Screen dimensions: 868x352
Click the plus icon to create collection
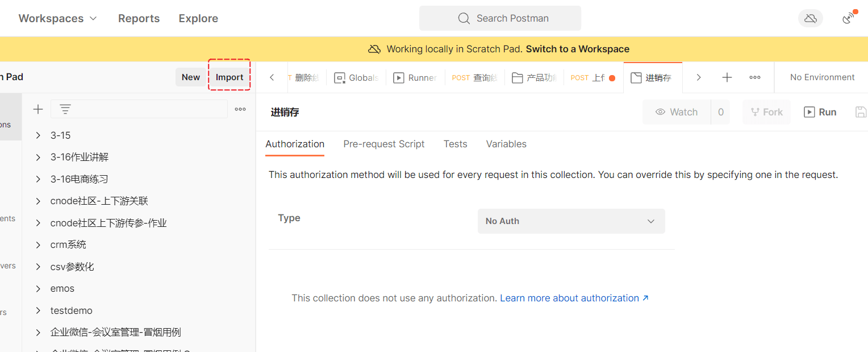coord(38,109)
